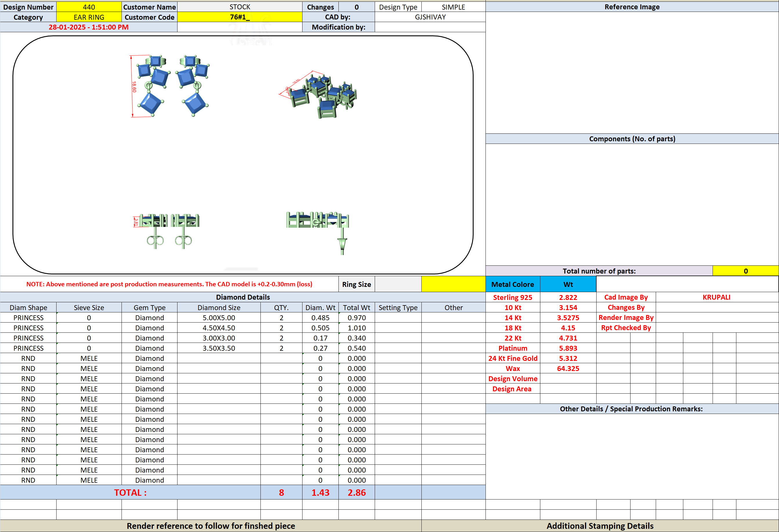
Task: Select the Wax weight 64.325 cell
Action: [x=568, y=368]
